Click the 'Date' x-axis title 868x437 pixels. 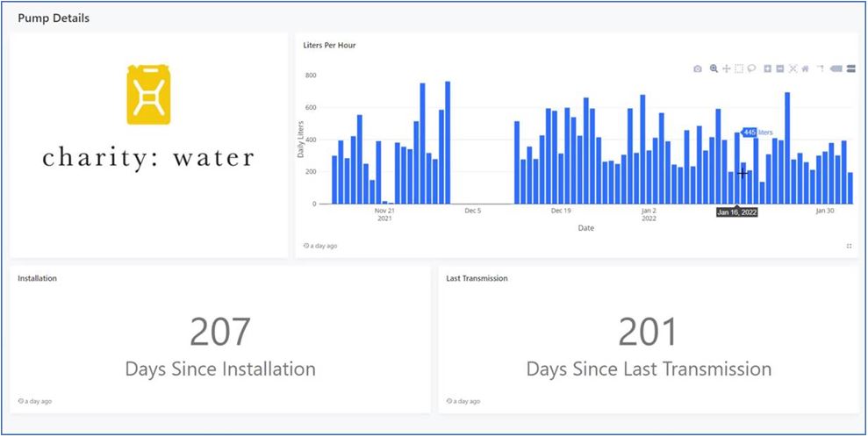(x=585, y=228)
